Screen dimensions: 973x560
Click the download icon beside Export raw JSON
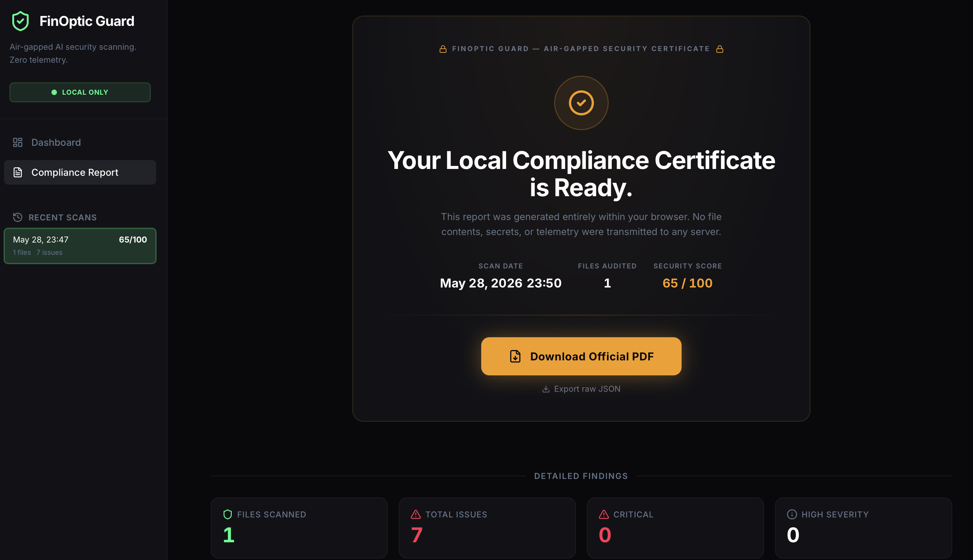point(546,389)
